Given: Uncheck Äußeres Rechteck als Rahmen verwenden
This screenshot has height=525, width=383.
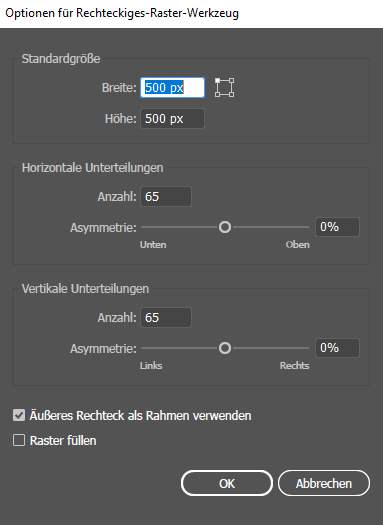Looking at the screenshot, I should coord(19,416).
